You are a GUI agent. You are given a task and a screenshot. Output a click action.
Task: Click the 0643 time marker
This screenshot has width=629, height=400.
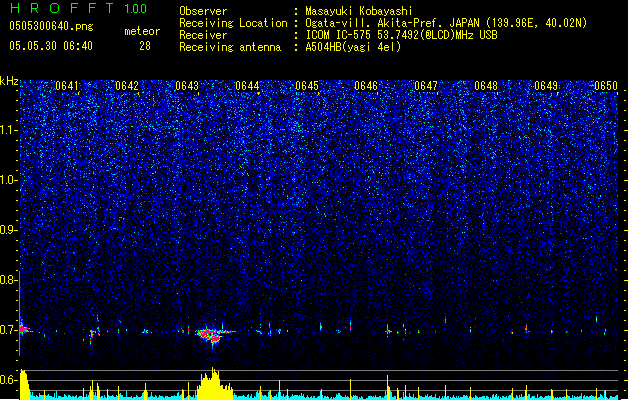pos(187,86)
